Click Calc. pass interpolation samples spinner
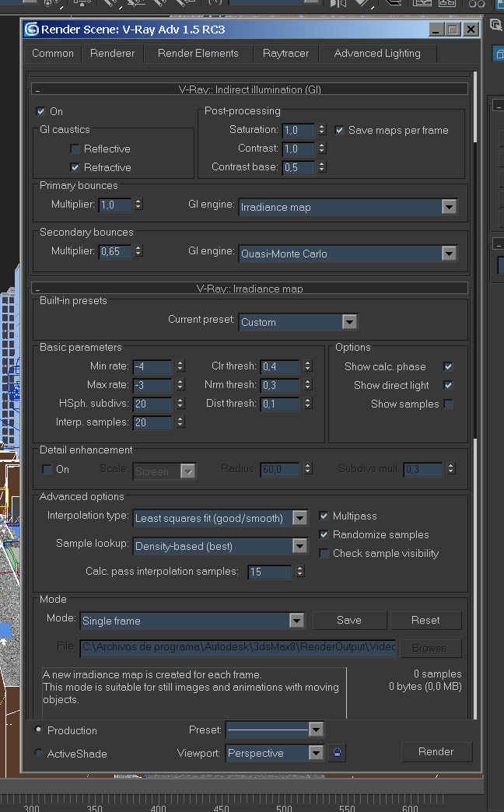The height and width of the screenshot is (812, 504). pyautogui.click(x=299, y=571)
